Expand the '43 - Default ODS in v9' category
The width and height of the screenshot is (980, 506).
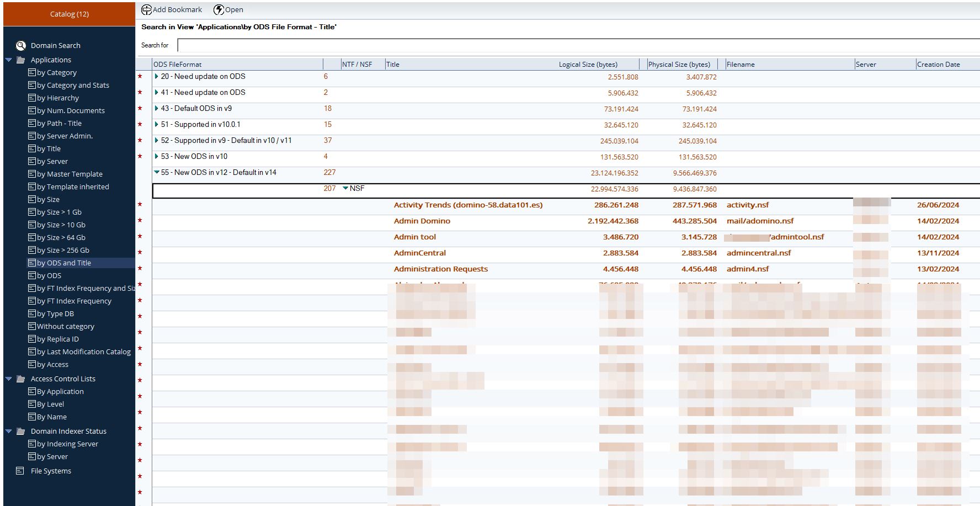click(x=157, y=109)
